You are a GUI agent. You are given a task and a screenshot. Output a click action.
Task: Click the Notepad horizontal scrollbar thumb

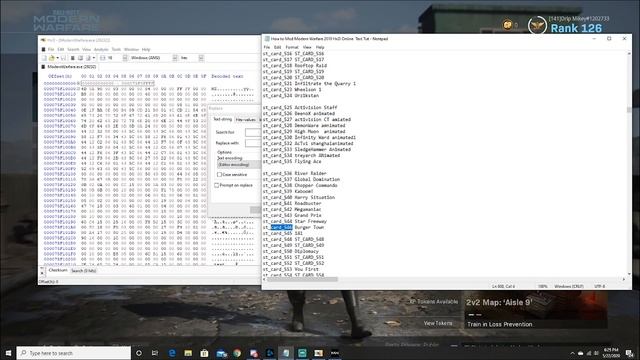click(301, 280)
